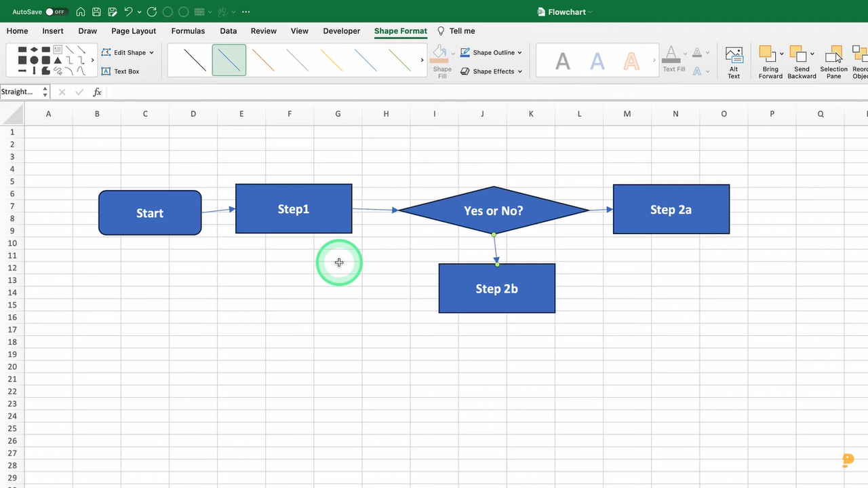The height and width of the screenshot is (488, 868).
Task: Select the arc shape in the gallery
Action: (x=69, y=71)
